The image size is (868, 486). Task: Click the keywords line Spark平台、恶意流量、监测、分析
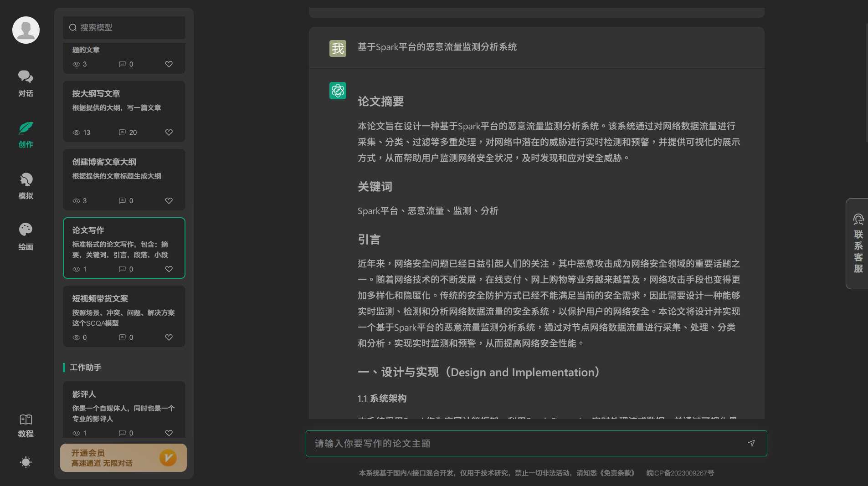tap(428, 211)
